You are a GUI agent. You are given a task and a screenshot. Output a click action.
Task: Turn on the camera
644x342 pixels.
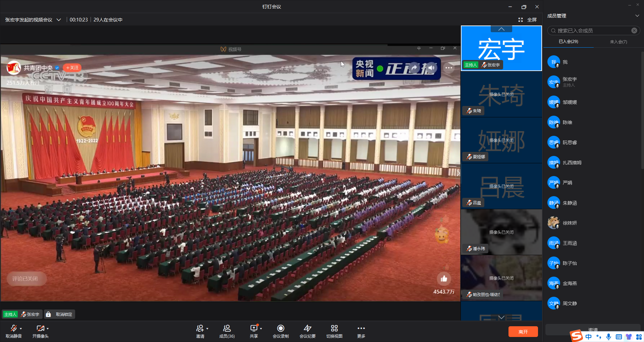(x=40, y=328)
